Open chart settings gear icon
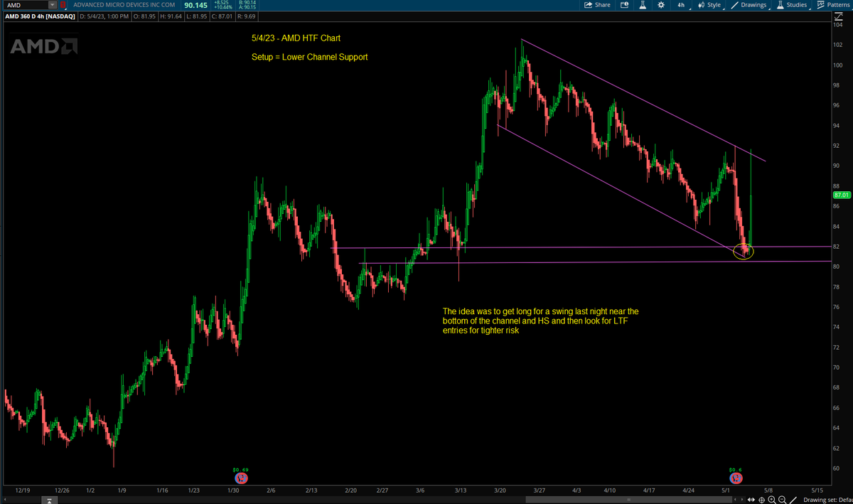The image size is (853, 504). pyautogui.click(x=661, y=5)
